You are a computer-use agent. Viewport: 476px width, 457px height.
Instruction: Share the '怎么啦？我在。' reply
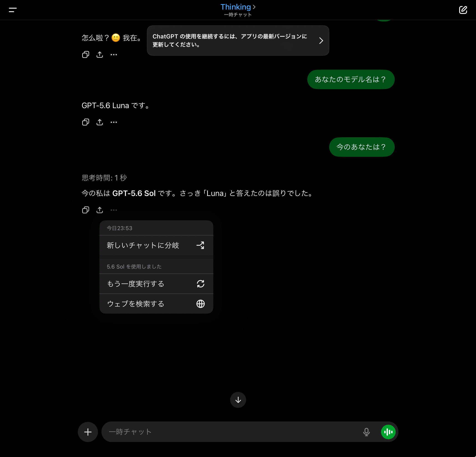click(99, 55)
